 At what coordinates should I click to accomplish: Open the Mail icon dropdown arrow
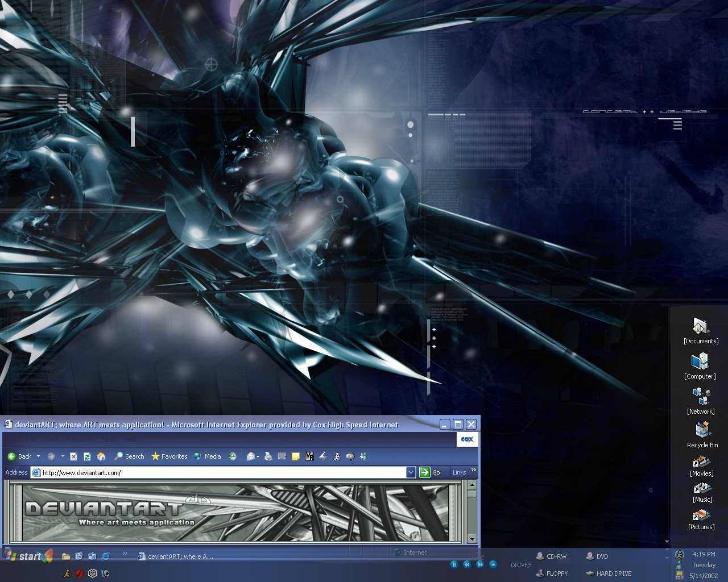[258, 456]
